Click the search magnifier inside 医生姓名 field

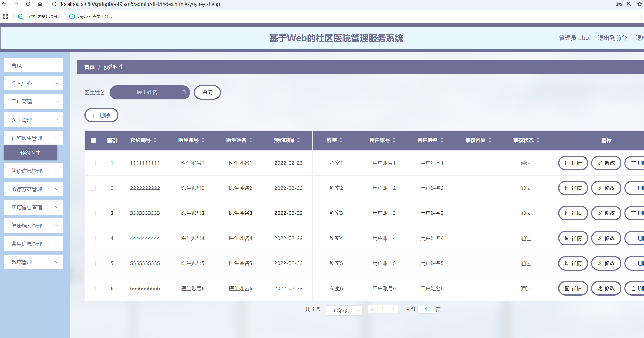pyautogui.click(x=184, y=92)
